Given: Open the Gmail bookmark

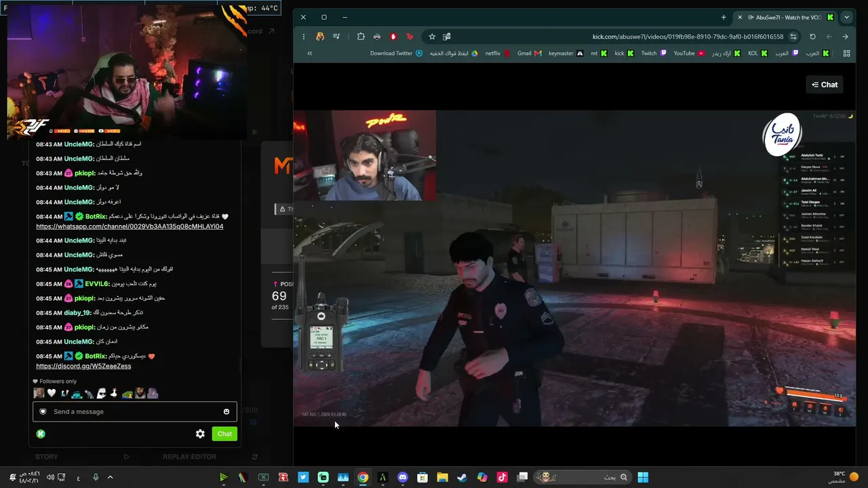Looking at the screenshot, I should (x=529, y=54).
